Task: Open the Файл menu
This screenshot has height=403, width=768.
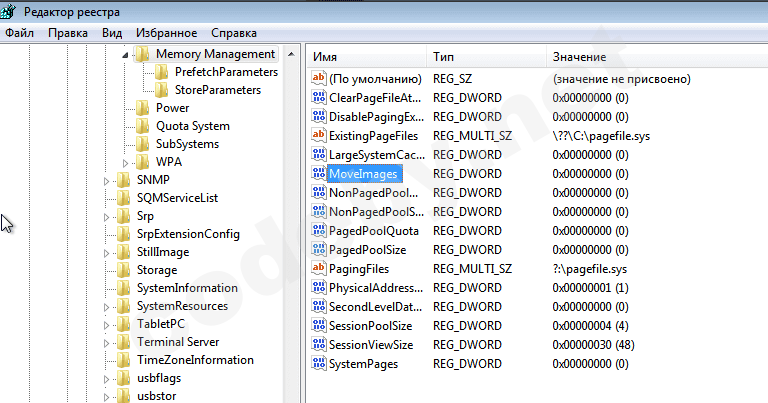Action: click(x=20, y=33)
